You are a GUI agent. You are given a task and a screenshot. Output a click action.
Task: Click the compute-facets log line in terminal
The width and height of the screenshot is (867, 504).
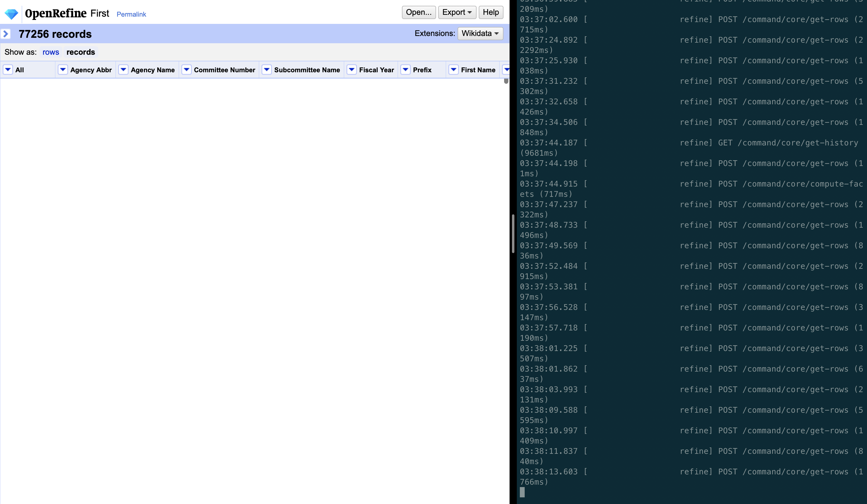pos(692,189)
